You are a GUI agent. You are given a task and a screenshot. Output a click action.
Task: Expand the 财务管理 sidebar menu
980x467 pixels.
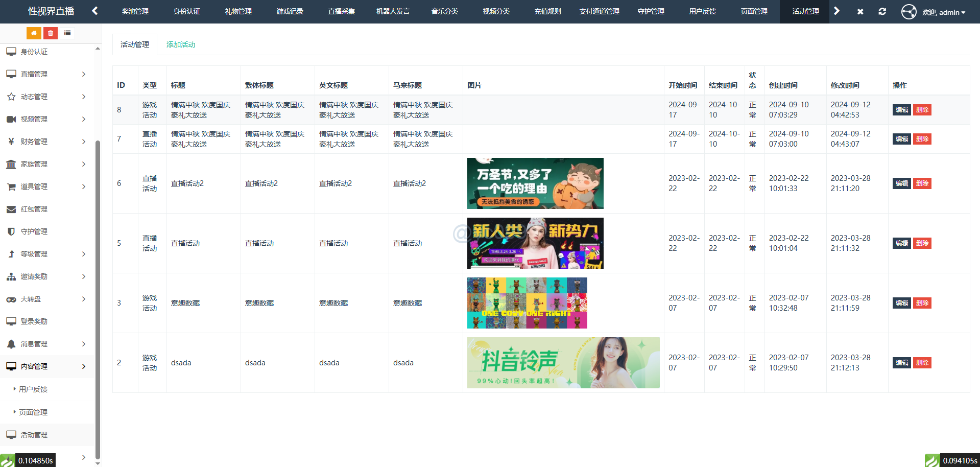click(47, 142)
